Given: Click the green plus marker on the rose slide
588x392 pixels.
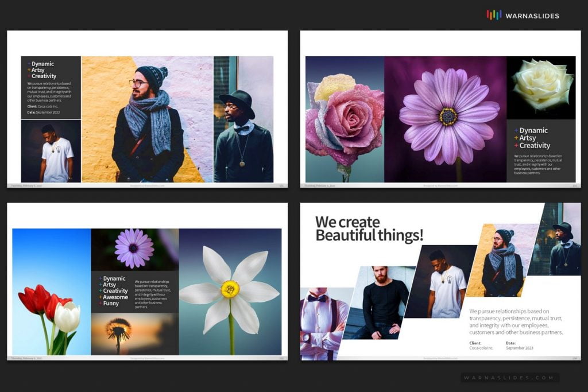Looking at the screenshot, I should (516, 138).
